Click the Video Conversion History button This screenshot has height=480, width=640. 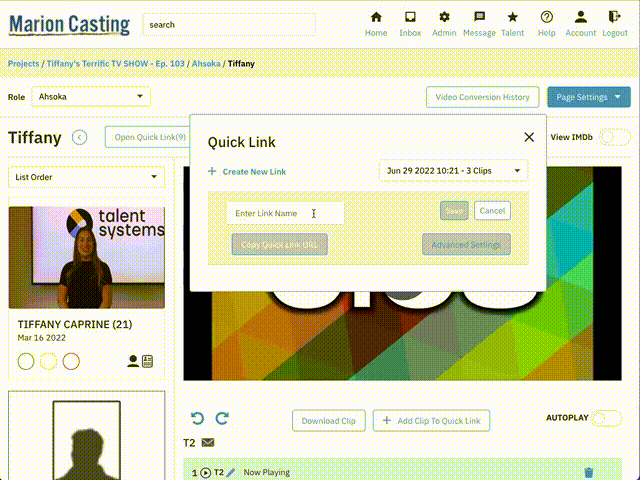click(x=482, y=97)
